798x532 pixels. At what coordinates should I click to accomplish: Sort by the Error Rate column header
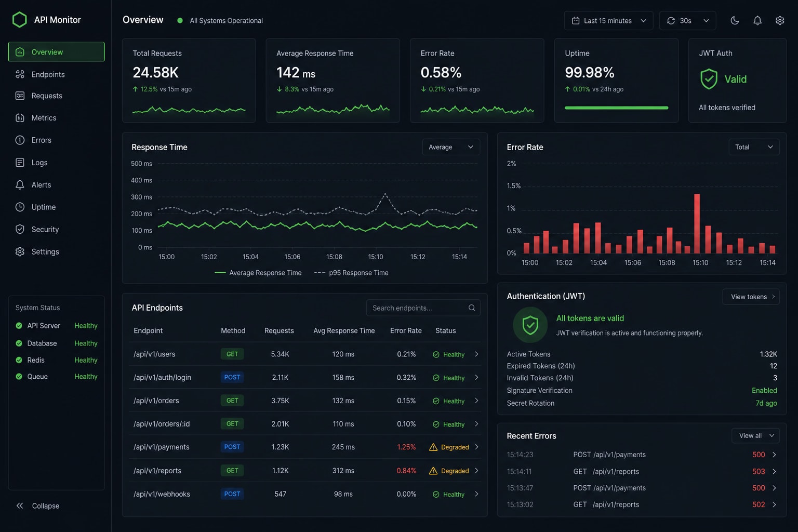406,330
